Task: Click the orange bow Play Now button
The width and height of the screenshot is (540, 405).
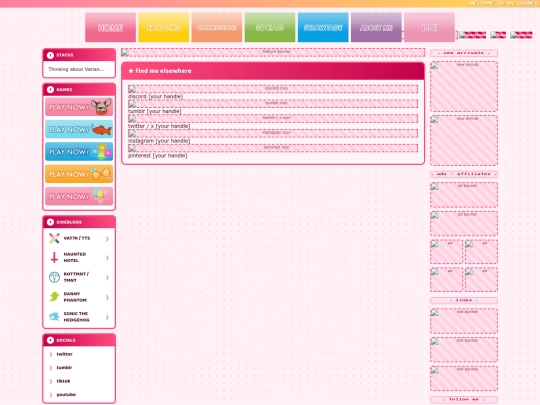Action: (x=79, y=174)
